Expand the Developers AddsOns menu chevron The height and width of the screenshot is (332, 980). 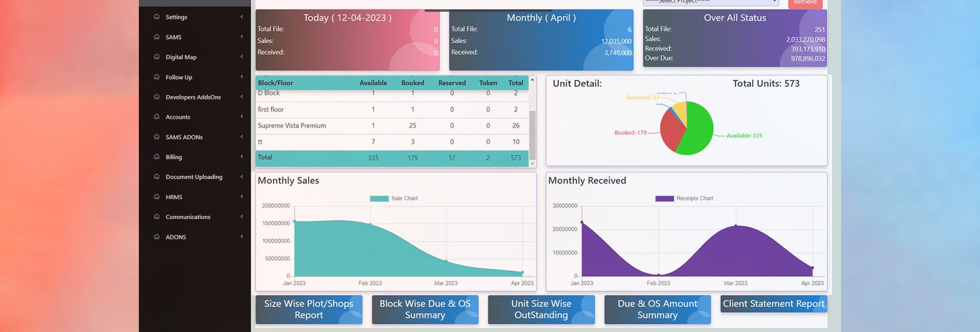click(242, 97)
